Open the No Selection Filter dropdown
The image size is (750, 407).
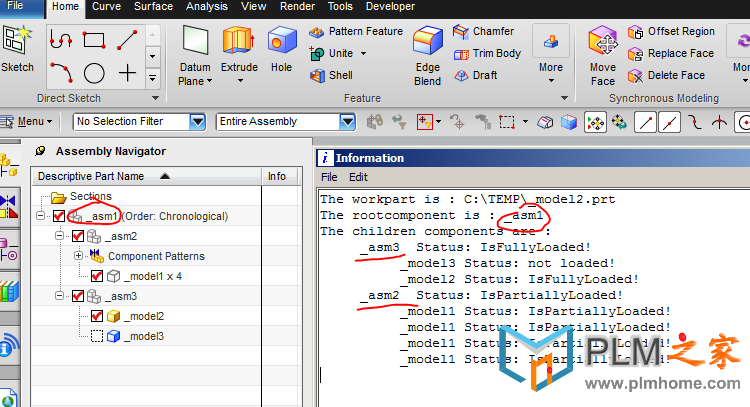point(197,122)
